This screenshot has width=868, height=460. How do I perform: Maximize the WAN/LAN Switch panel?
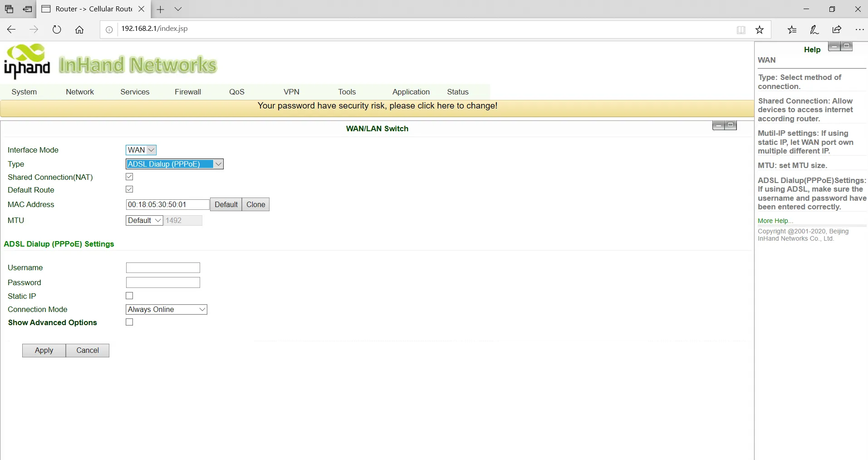731,125
